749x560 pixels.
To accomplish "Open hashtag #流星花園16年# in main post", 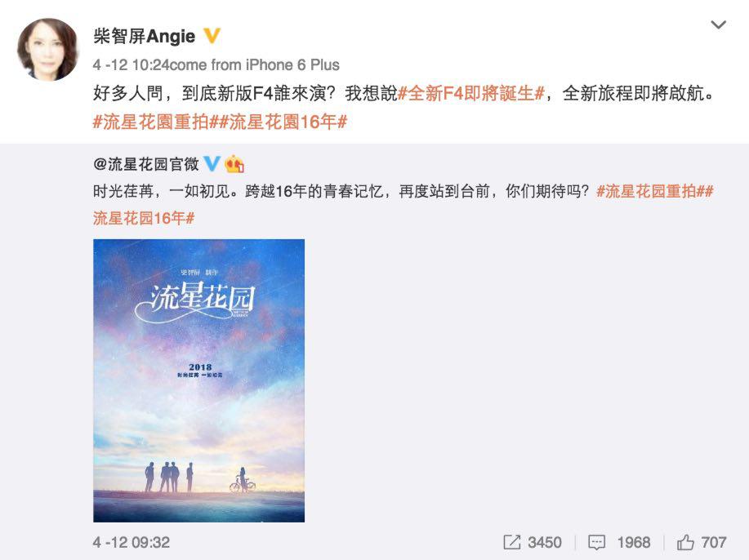I will tap(283, 122).
